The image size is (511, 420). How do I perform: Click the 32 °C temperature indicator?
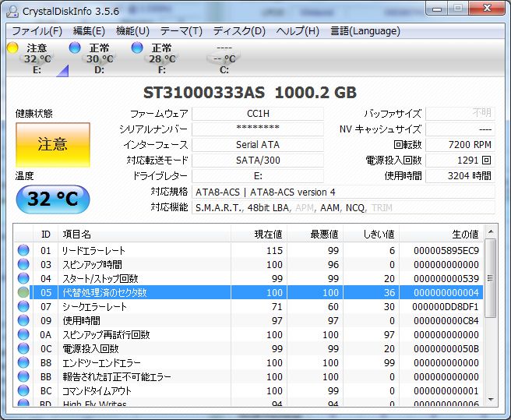[53, 199]
